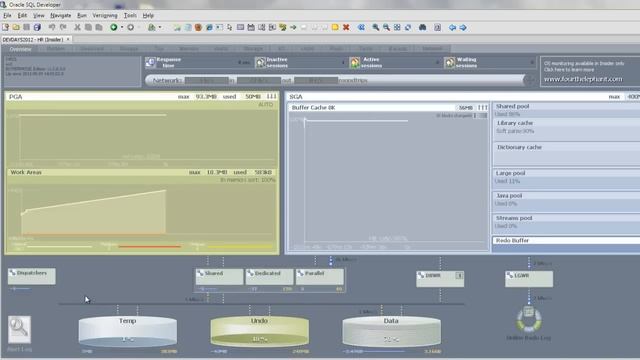Click the yellow note toolbar icon

tap(335, 27)
